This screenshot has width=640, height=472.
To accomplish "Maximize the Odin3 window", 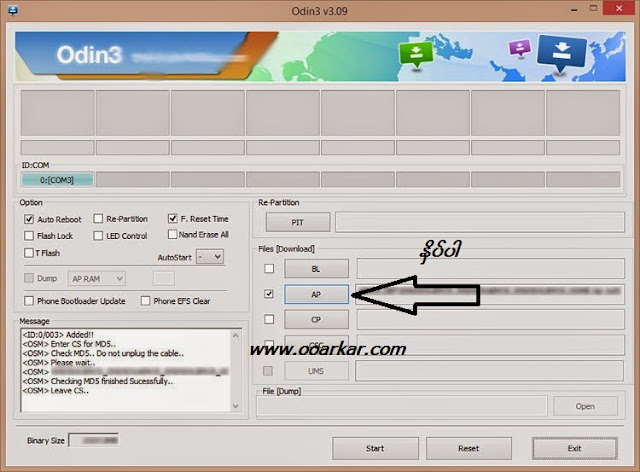I will (593, 8).
